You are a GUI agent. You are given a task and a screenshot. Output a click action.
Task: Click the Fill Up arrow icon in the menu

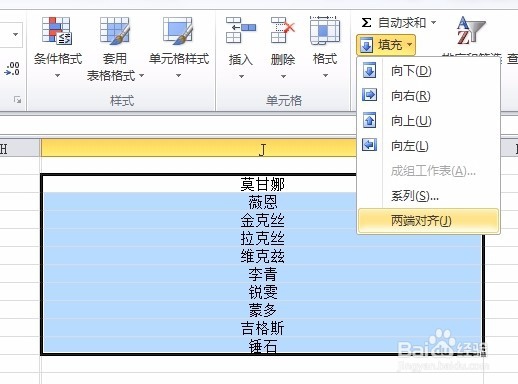coord(369,120)
